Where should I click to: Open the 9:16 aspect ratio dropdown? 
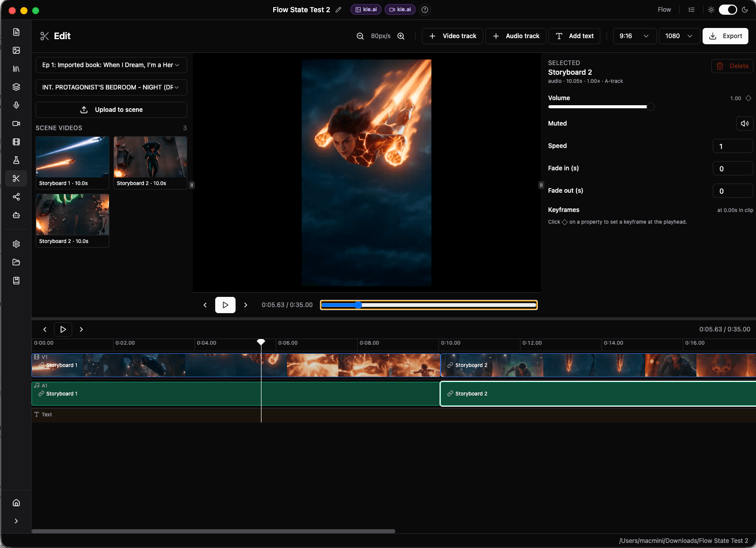click(634, 36)
